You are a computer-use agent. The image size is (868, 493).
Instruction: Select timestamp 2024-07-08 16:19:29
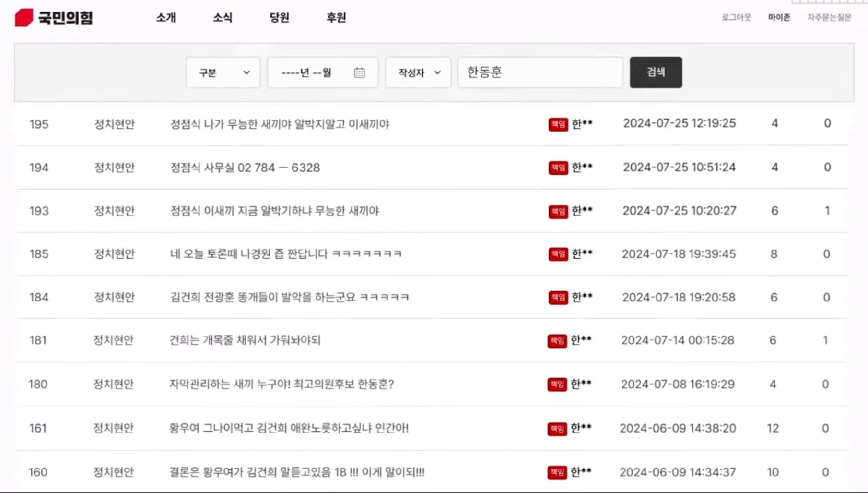(x=678, y=384)
